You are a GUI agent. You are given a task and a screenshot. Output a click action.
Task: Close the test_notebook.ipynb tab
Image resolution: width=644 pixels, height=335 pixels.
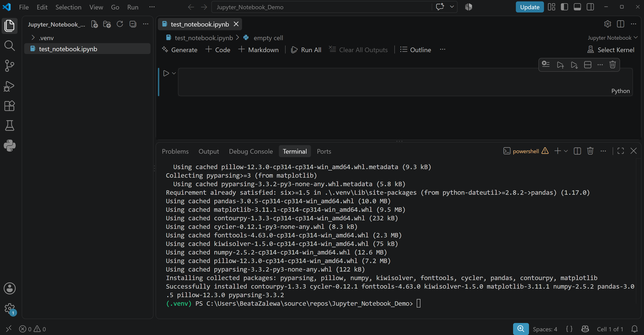tap(236, 24)
